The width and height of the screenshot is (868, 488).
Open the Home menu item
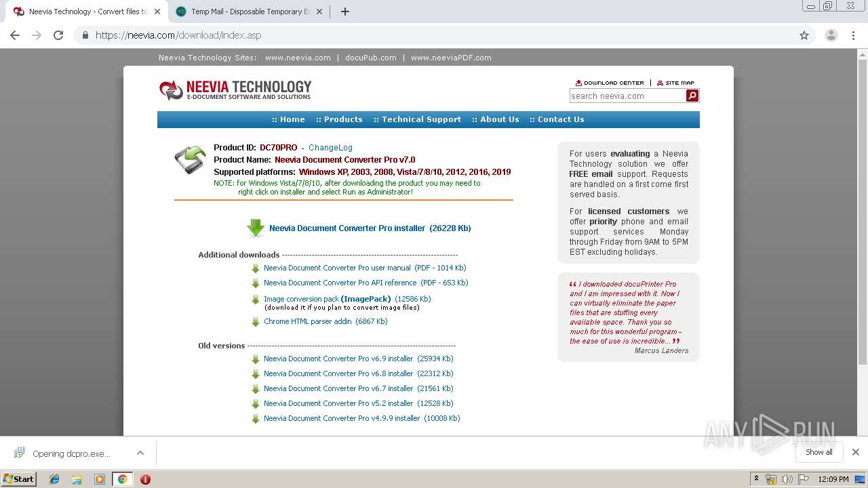(x=288, y=119)
